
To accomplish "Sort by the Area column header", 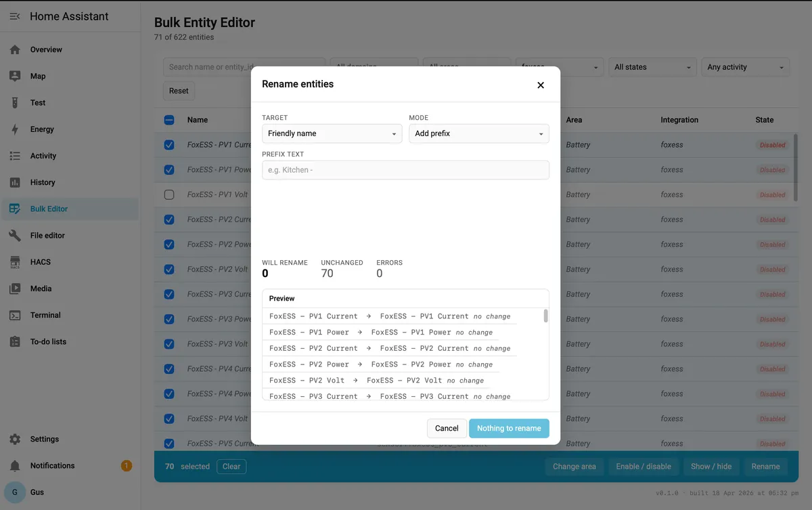I will click(574, 120).
